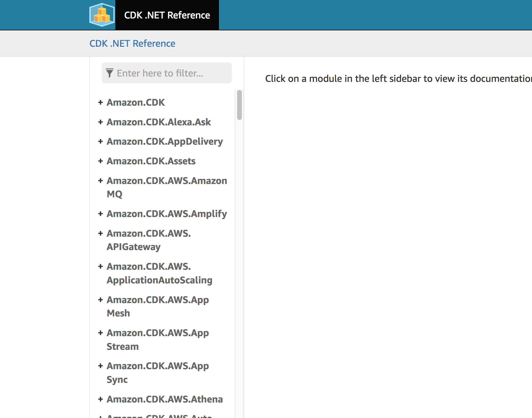Select the Amazon.CDK.AWS.AppSync module
This screenshot has width=532, height=418.
(x=158, y=373)
